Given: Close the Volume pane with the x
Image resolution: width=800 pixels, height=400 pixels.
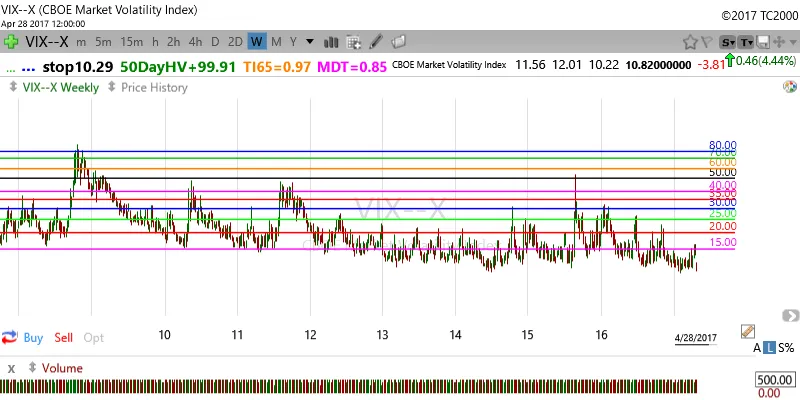Looking at the screenshot, I should [11, 368].
